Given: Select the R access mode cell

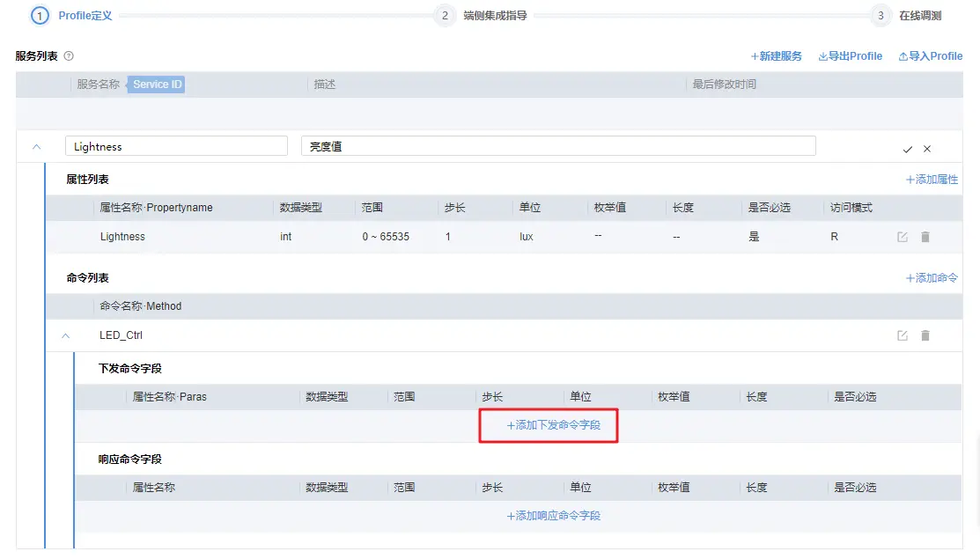Looking at the screenshot, I should tap(835, 237).
